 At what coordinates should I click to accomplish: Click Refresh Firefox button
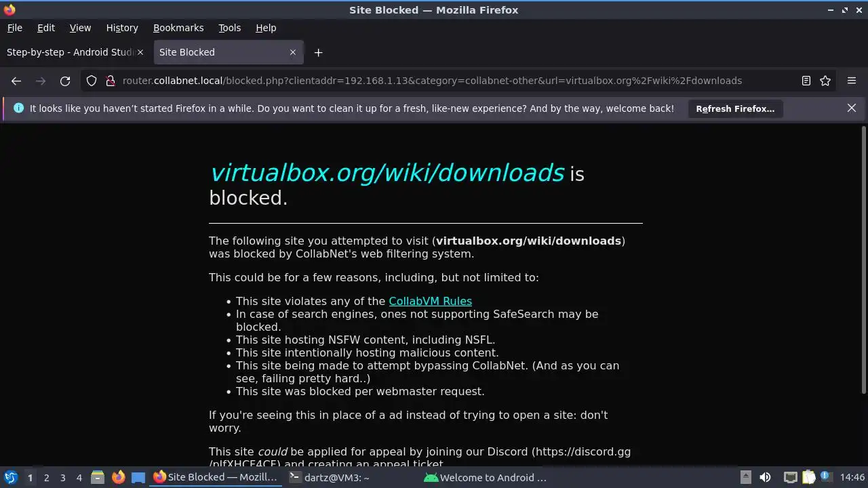735,108
